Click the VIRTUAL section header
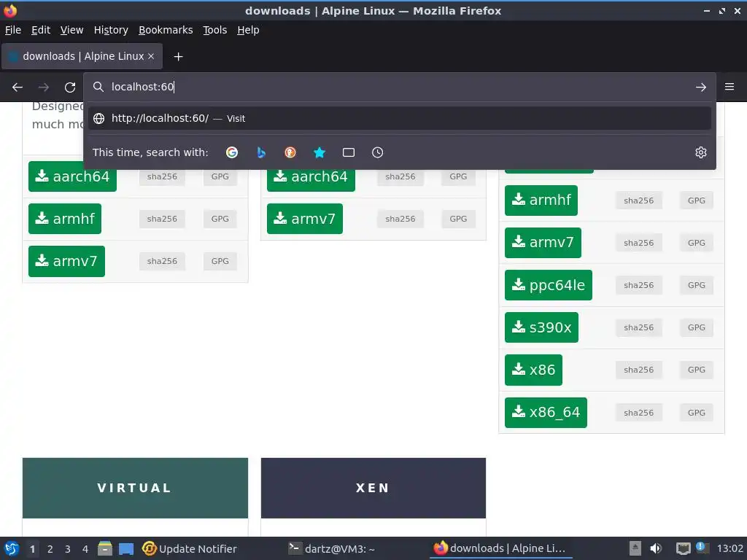747x560 pixels. coord(135,488)
